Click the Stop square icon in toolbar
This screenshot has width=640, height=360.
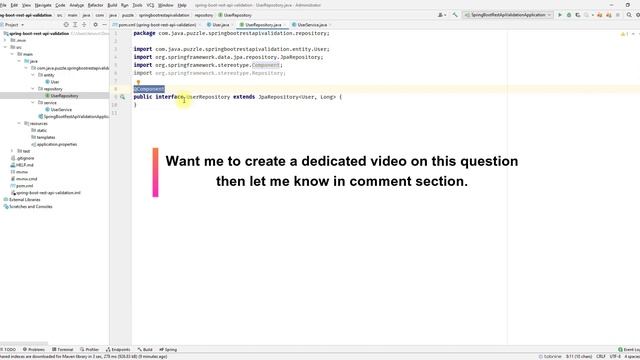click(x=618, y=15)
